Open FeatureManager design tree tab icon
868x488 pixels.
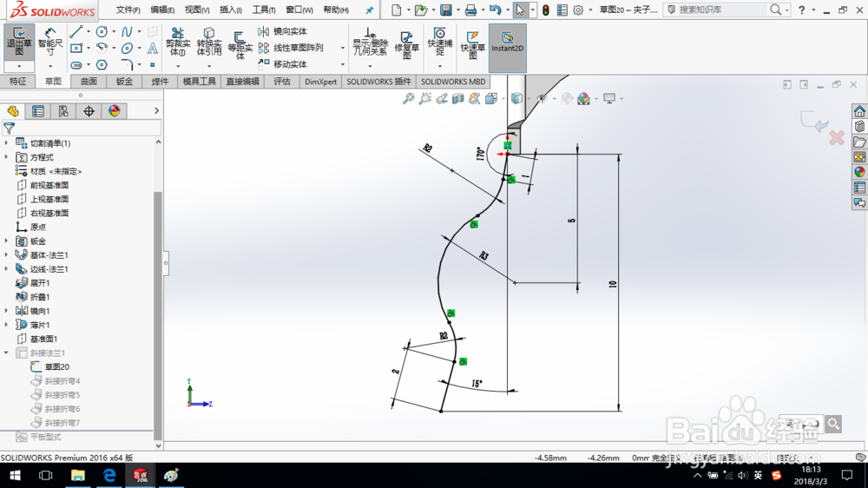[x=13, y=111]
